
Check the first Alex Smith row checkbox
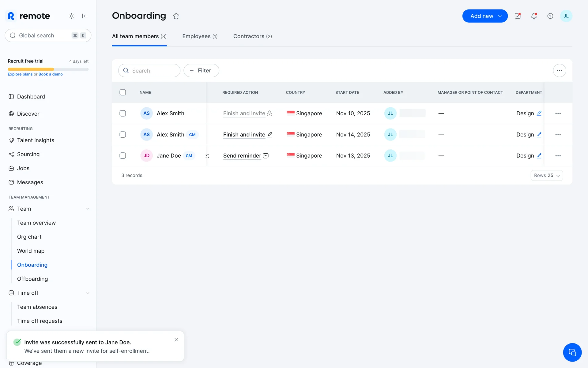pyautogui.click(x=123, y=113)
